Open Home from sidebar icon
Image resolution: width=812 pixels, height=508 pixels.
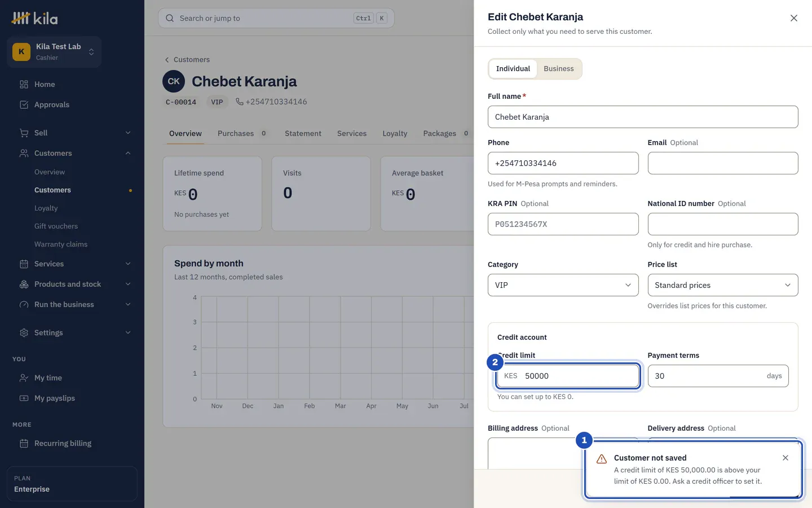pyautogui.click(x=24, y=84)
